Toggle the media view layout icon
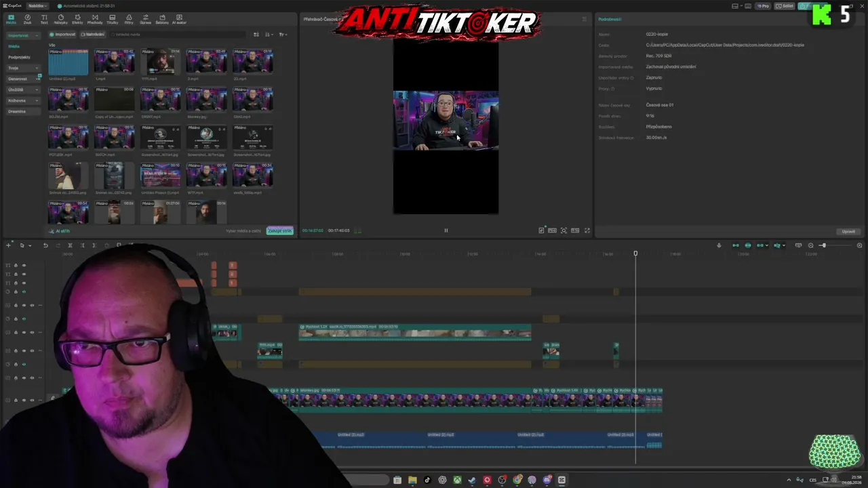The image size is (868, 488). pyautogui.click(x=256, y=35)
